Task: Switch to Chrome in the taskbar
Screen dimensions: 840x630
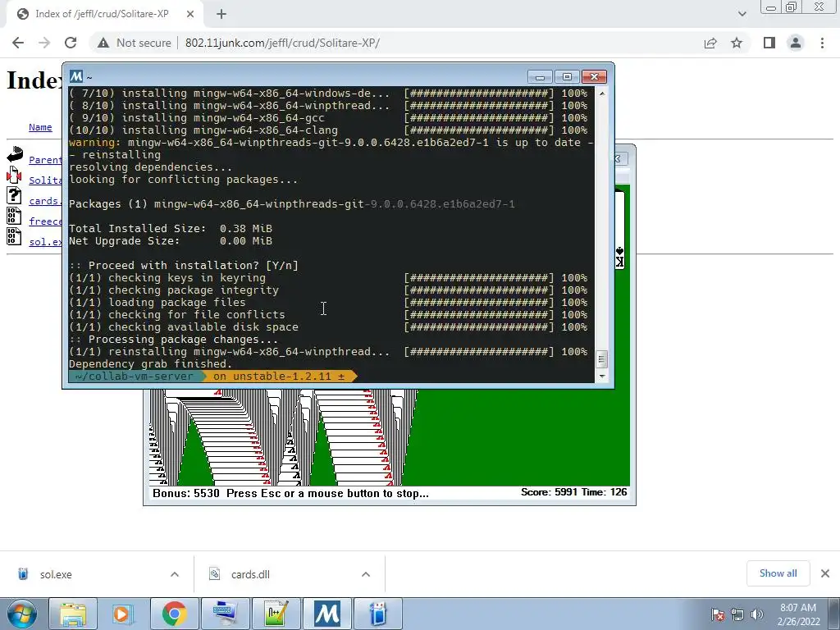Action: tap(175, 614)
